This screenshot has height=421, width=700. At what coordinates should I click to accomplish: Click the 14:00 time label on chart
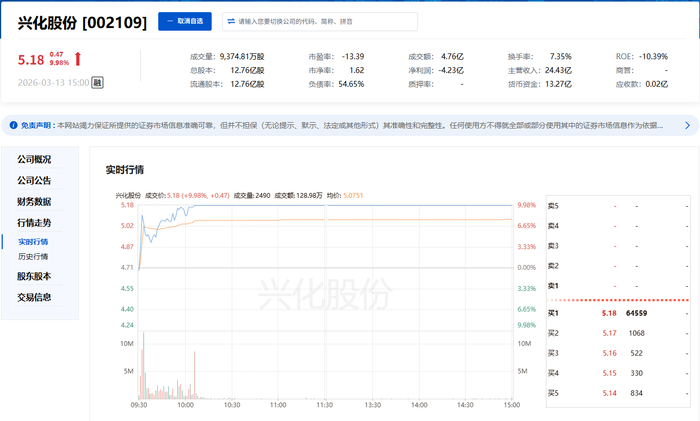point(419,405)
